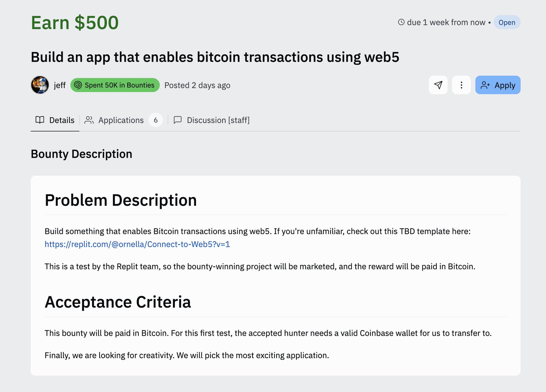Click the add-user icon in the Apply button
This screenshot has width=546, height=392.
[485, 85]
